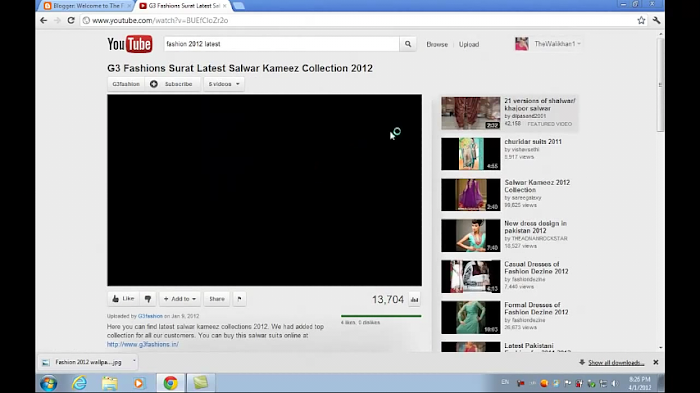Expand TheWalikhan1 account menu
The image size is (700, 393).
pos(548,44)
